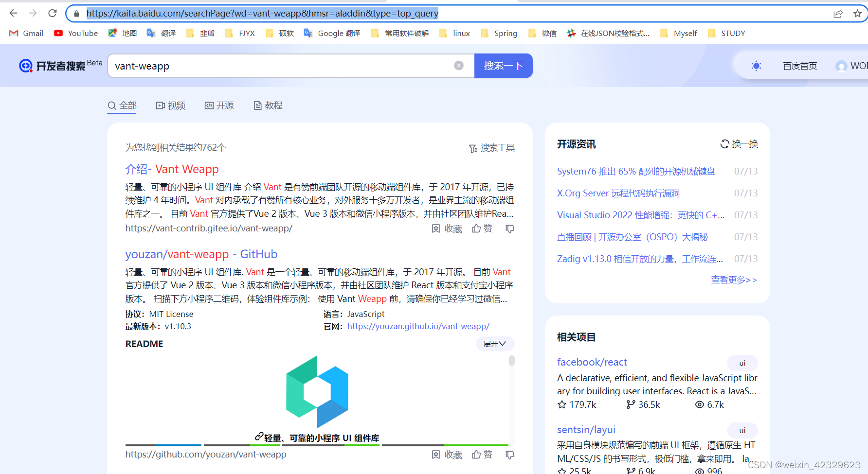Switch to the 视频 tab
This screenshot has height=474, width=868.
171,105
